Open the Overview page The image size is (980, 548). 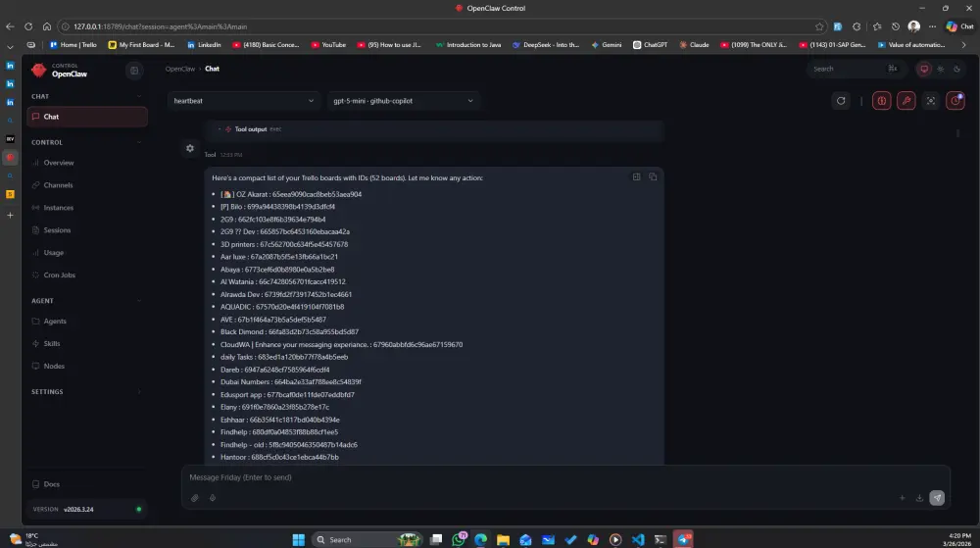58,163
